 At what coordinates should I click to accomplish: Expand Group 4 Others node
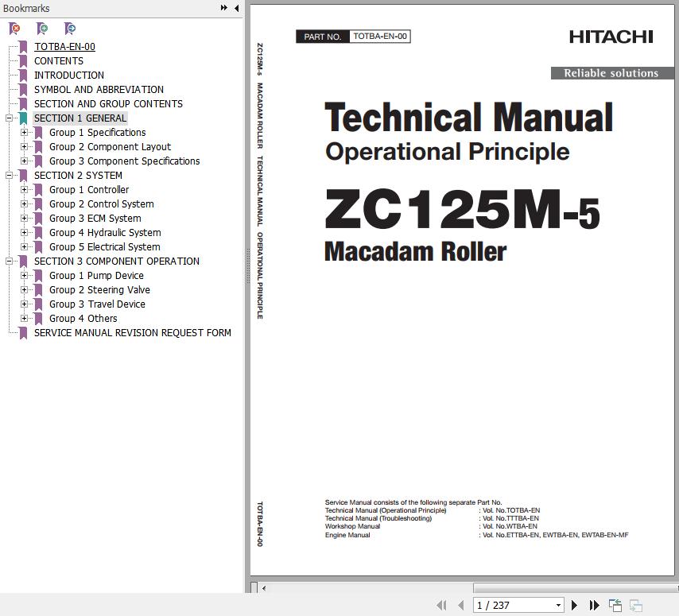24,318
